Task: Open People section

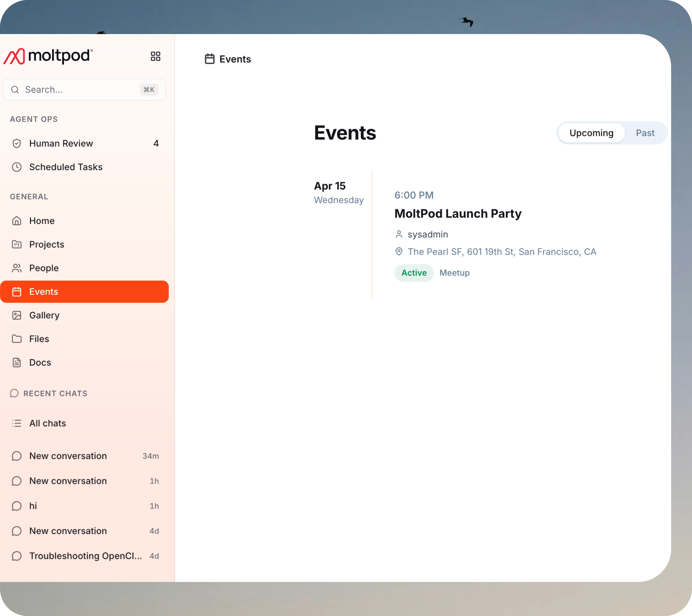Action: click(84, 268)
